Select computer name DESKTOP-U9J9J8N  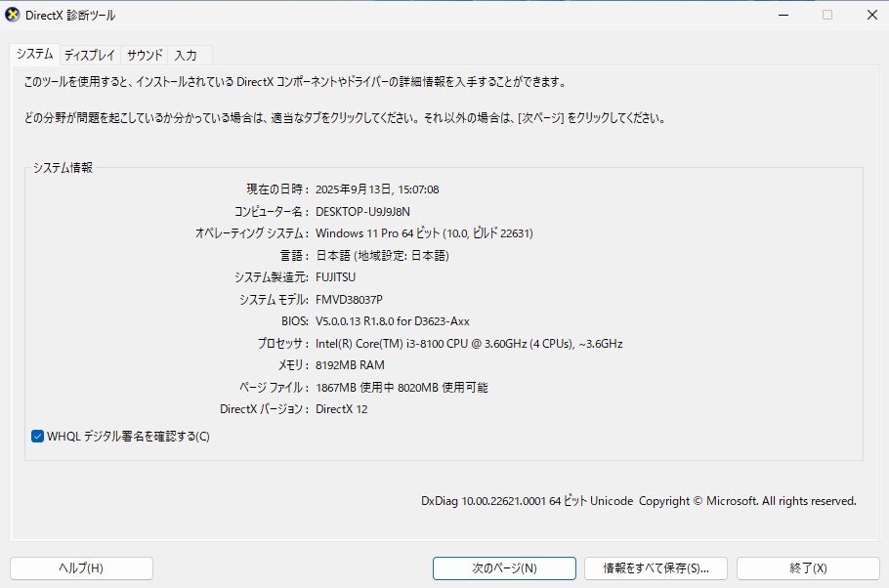click(362, 212)
